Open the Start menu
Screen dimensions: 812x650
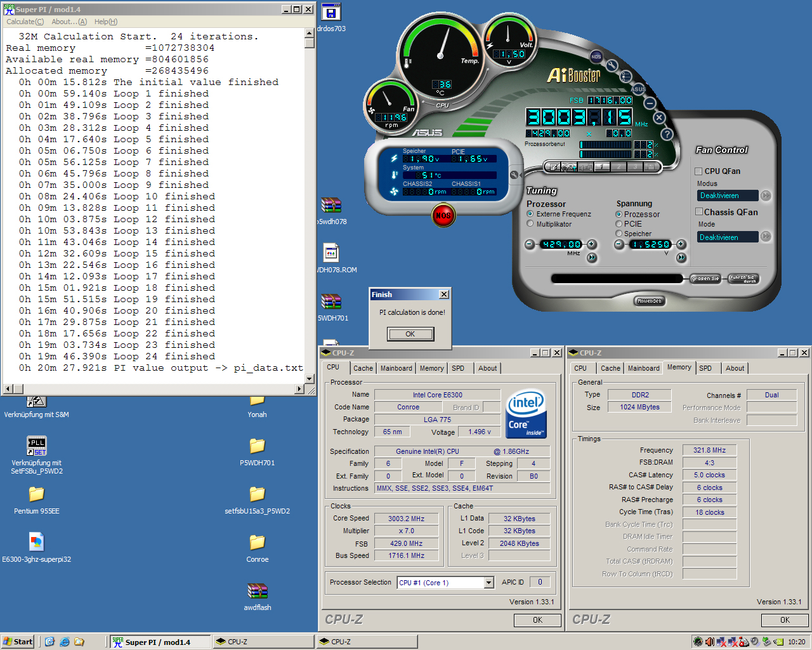18,642
